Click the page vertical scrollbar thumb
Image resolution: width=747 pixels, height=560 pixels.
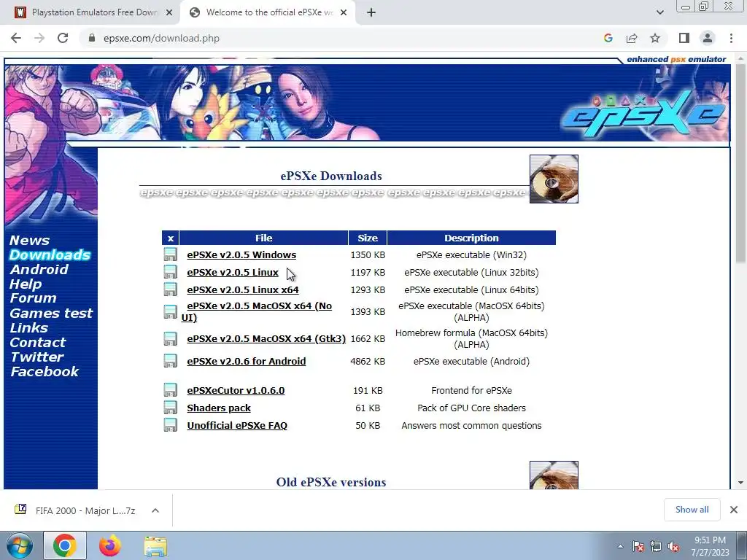(x=740, y=162)
